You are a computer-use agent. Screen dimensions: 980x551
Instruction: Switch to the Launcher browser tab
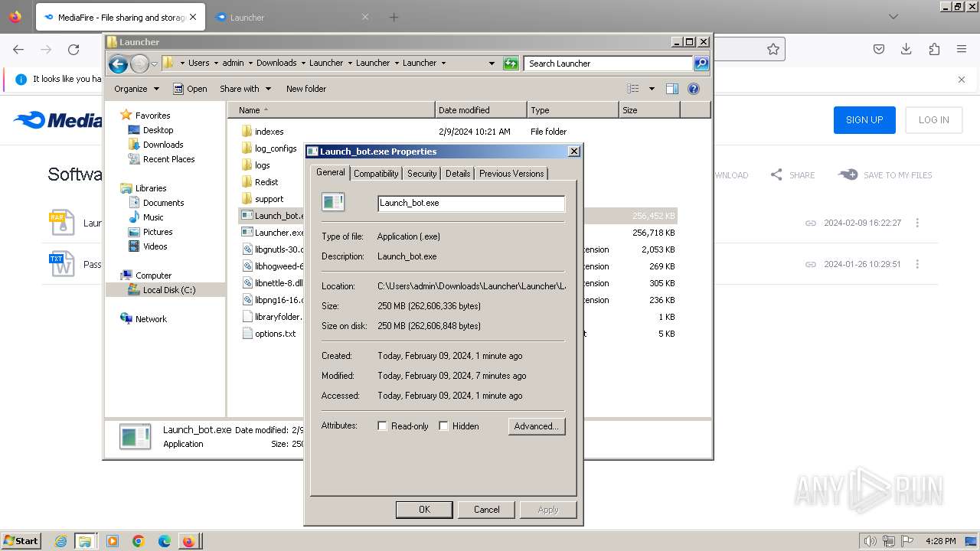click(x=291, y=17)
